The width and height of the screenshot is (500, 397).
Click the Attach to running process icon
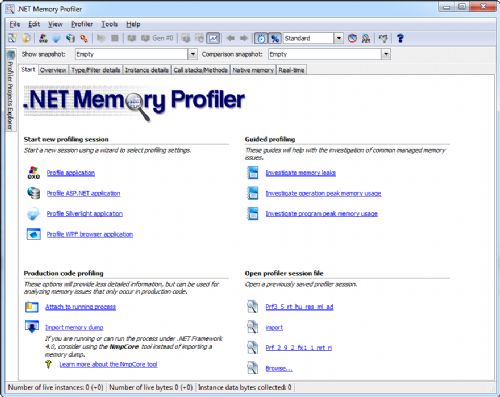[32, 307]
